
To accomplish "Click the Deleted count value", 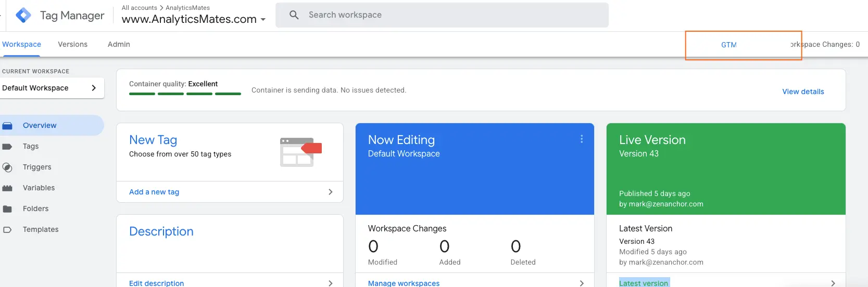I will (x=515, y=246).
